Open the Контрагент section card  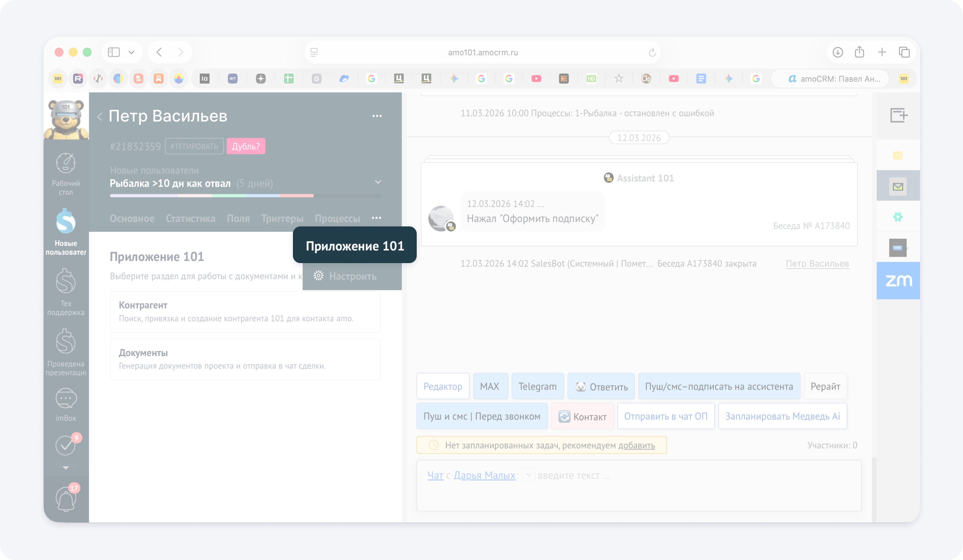tap(245, 311)
